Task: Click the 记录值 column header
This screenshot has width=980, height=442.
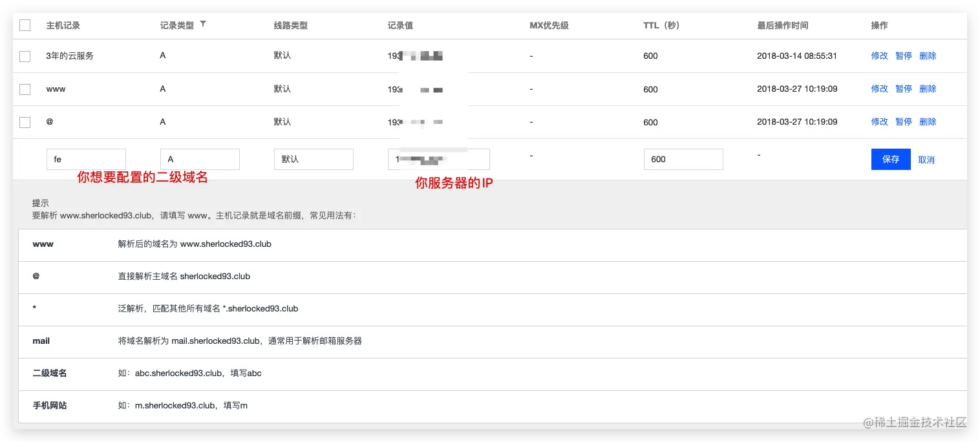Action: [x=400, y=25]
